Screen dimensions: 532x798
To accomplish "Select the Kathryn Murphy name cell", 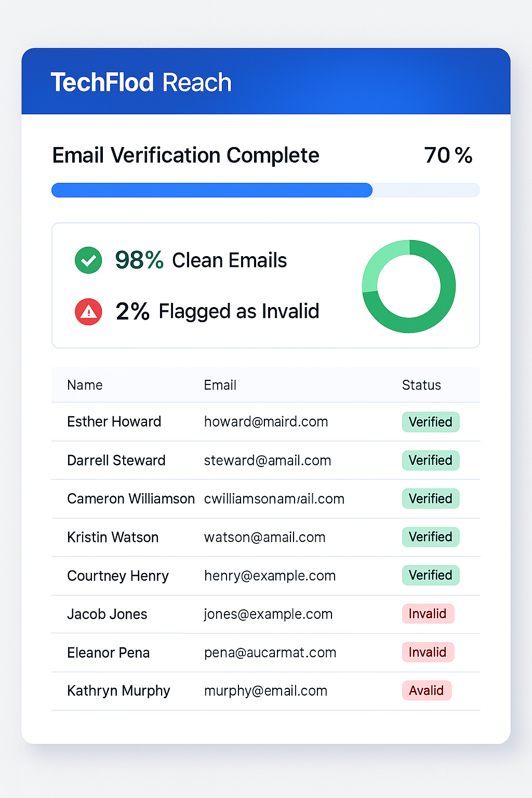I will tap(118, 691).
